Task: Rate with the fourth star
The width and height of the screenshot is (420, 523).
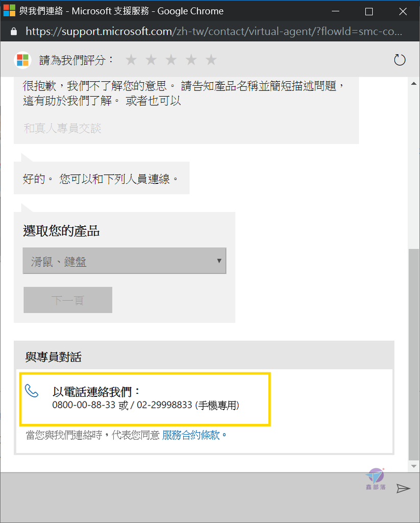Action: pos(191,60)
